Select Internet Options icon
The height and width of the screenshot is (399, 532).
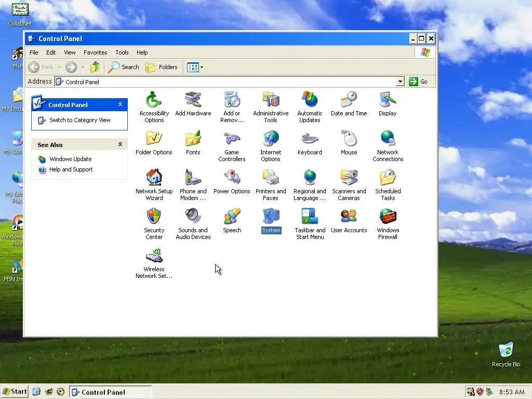coord(271,145)
